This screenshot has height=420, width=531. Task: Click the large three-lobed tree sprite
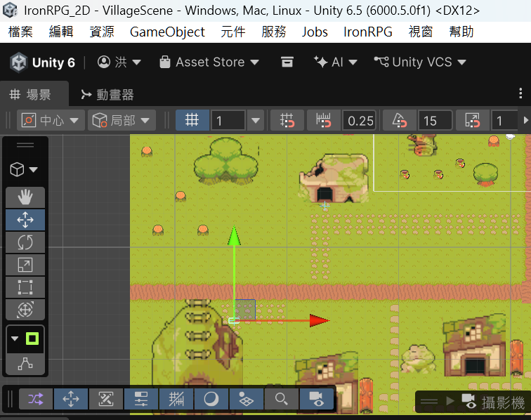226,161
